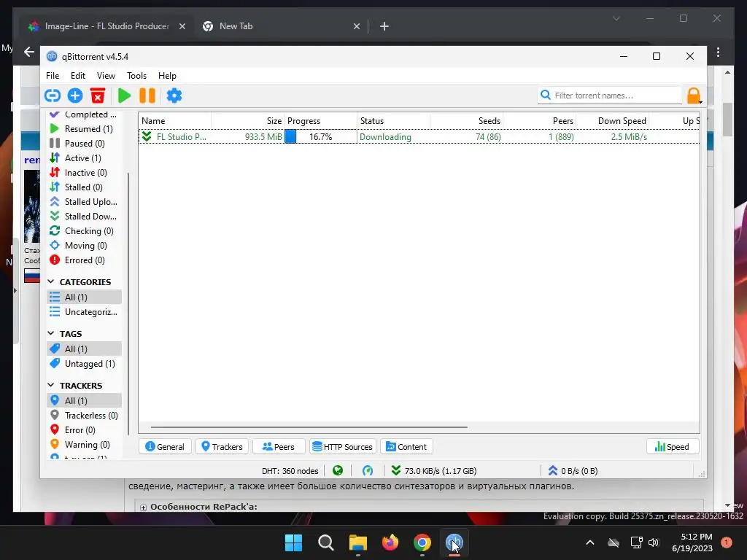The width and height of the screenshot is (747, 560).
Task: Select the tracker Error (0) filter
Action: point(85,430)
